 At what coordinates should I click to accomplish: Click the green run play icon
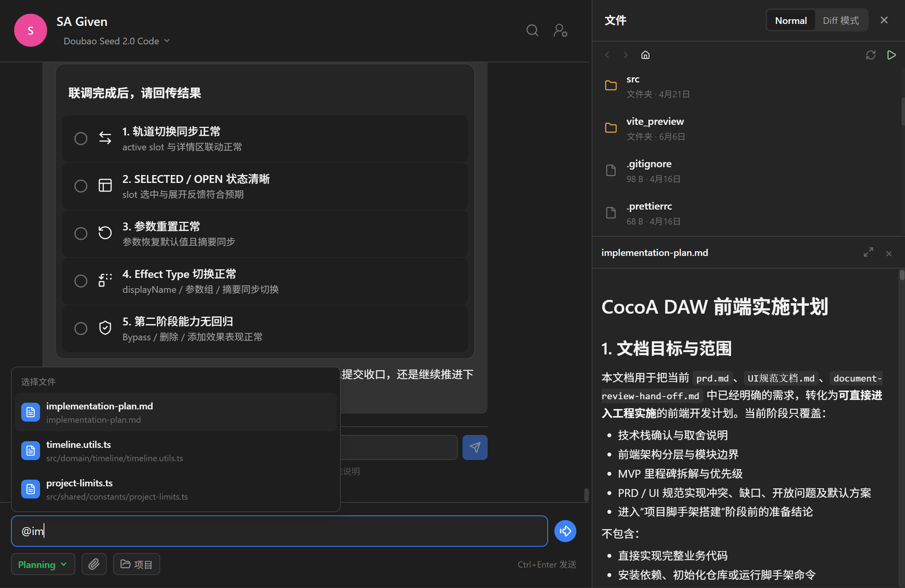click(x=891, y=55)
